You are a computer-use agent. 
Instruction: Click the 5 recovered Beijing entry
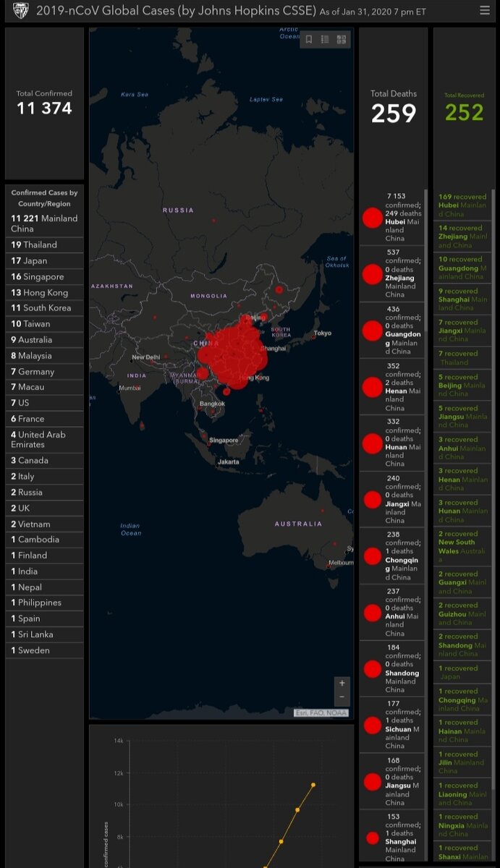(x=462, y=386)
